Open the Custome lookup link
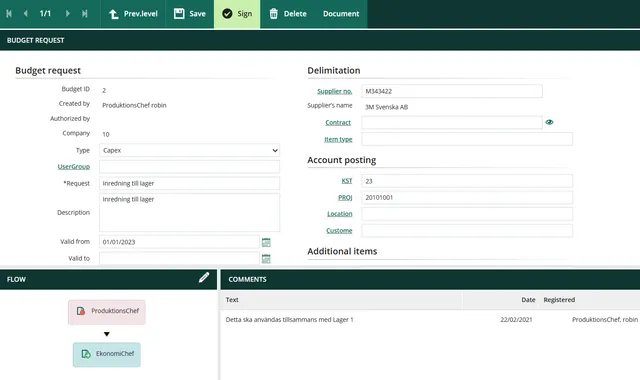 click(339, 231)
